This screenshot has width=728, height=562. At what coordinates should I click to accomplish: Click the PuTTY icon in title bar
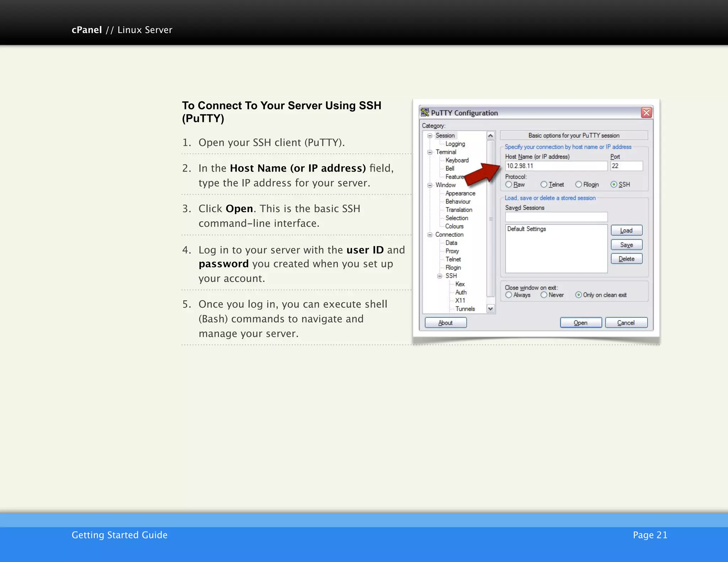point(425,113)
